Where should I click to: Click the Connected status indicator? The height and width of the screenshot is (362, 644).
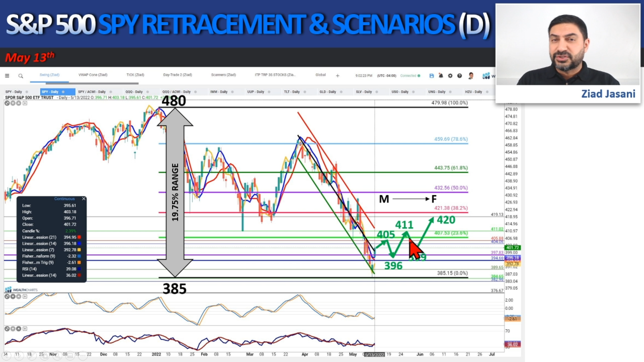pyautogui.click(x=410, y=76)
